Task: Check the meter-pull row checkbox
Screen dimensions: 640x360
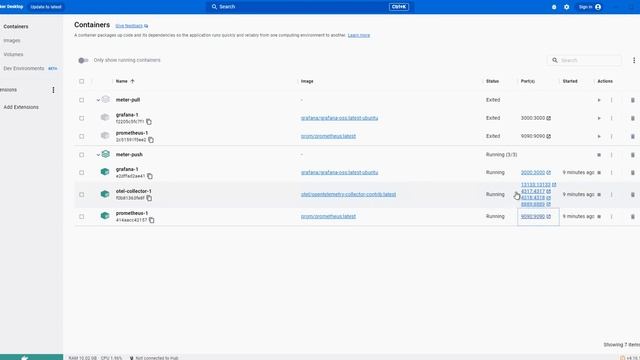Action: pos(82,100)
